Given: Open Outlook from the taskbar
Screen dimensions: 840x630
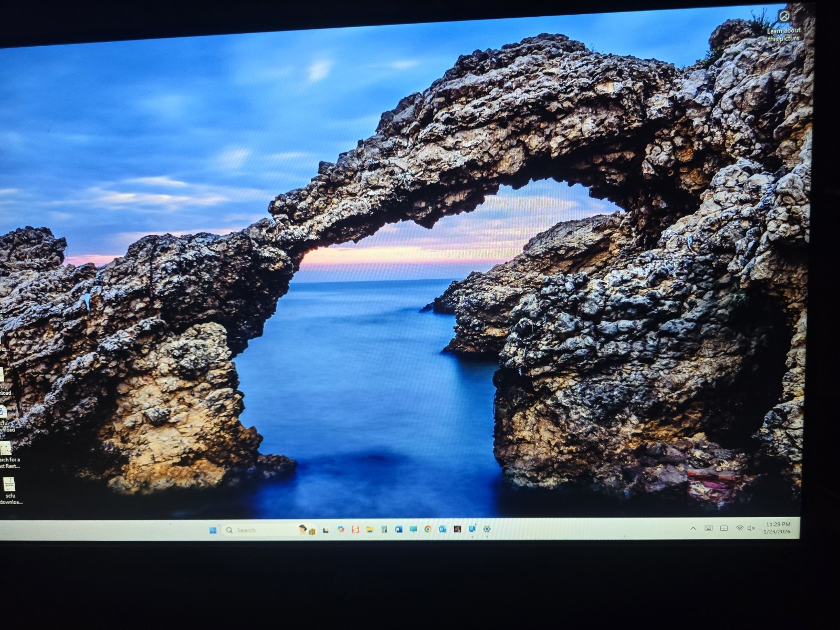Looking at the screenshot, I should click(x=443, y=529).
